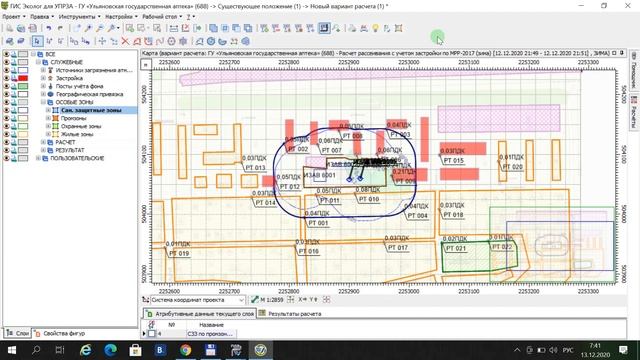Click the red color swatch for Застройка
Viewport: 640px width, 360px height.
(23, 78)
